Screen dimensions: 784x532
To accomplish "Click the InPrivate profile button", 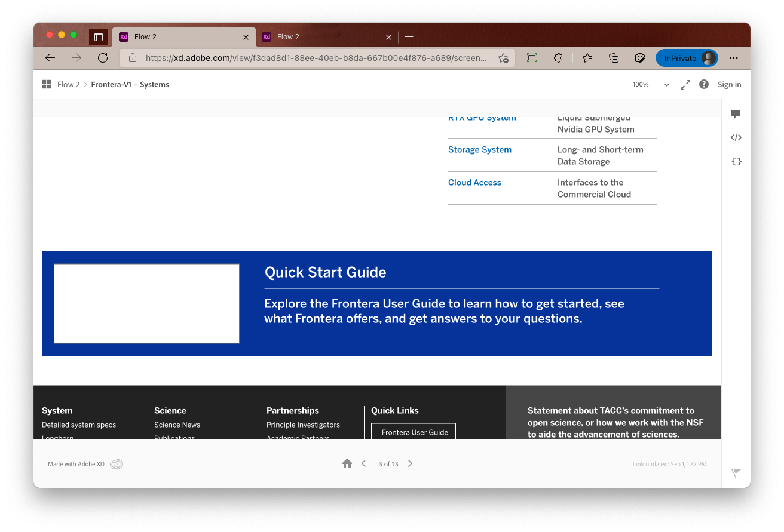I will coord(687,58).
